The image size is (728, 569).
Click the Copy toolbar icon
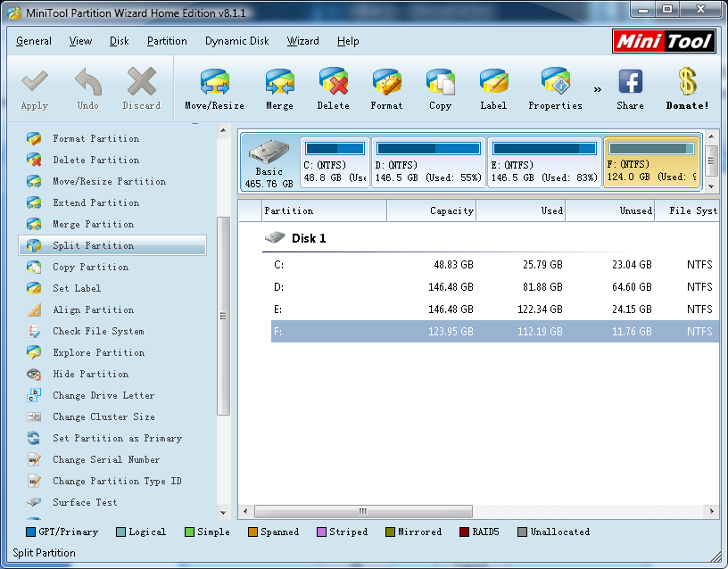440,82
